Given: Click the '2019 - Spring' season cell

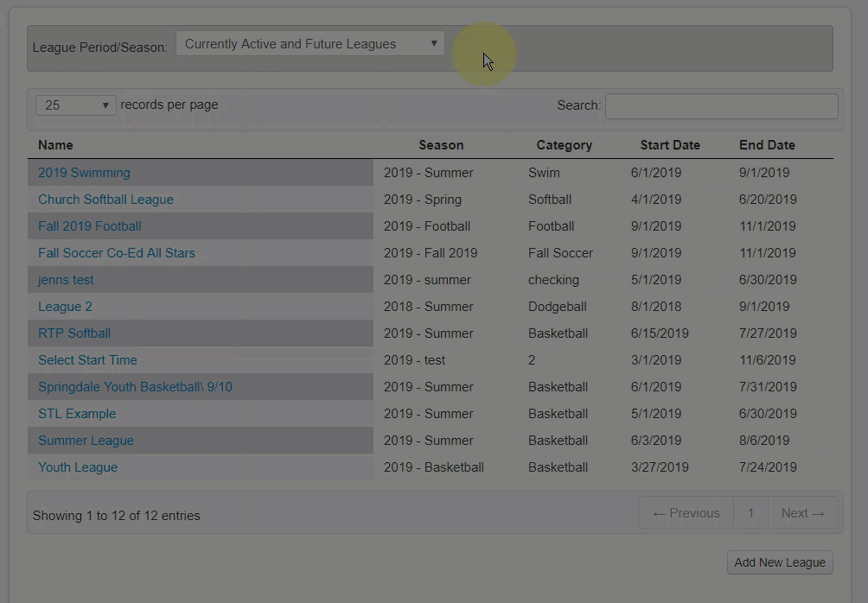Looking at the screenshot, I should (423, 200).
